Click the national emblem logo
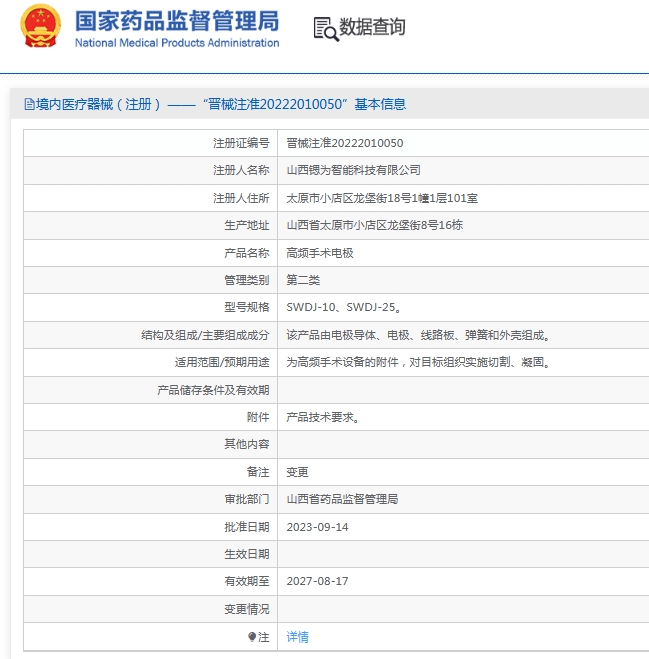Image resolution: width=649 pixels, height=659 pixels. 40,26
